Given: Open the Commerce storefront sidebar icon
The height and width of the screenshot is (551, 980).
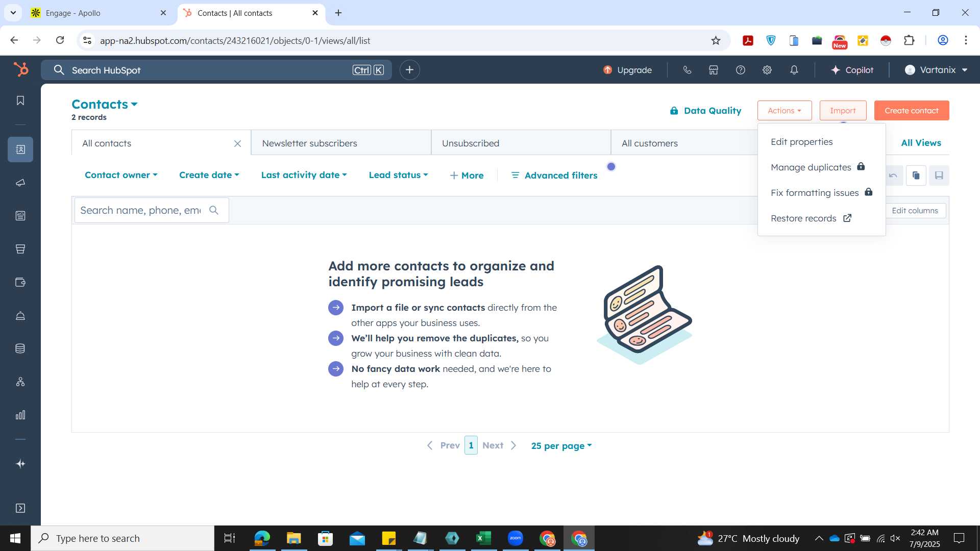Looking at the screenshot, I should click(x=20, y=249).
